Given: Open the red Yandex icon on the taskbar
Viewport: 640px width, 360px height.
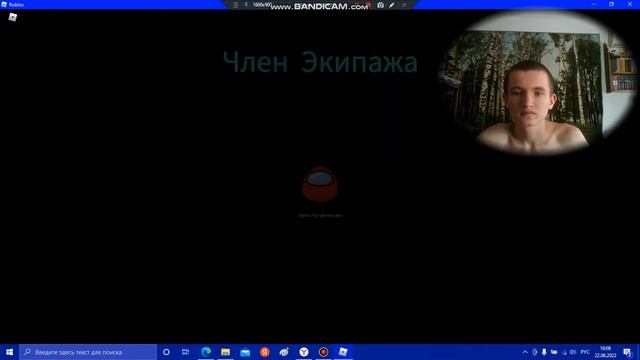Looking at the screenshot, I should (x=264, y=352).
